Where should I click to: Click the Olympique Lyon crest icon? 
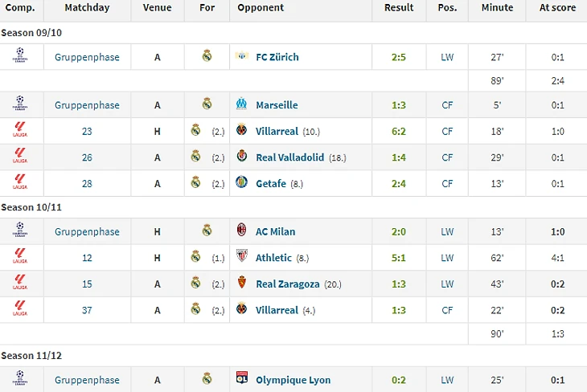click(x=242, y=378)
